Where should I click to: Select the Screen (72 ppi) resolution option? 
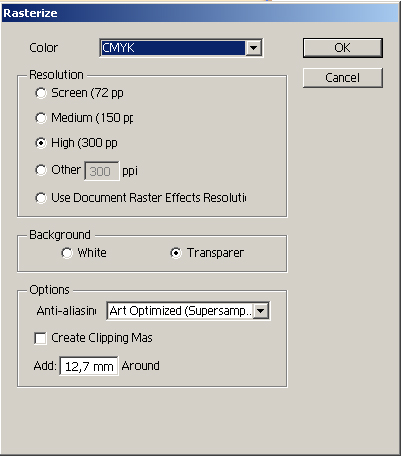tap(41, 93)
